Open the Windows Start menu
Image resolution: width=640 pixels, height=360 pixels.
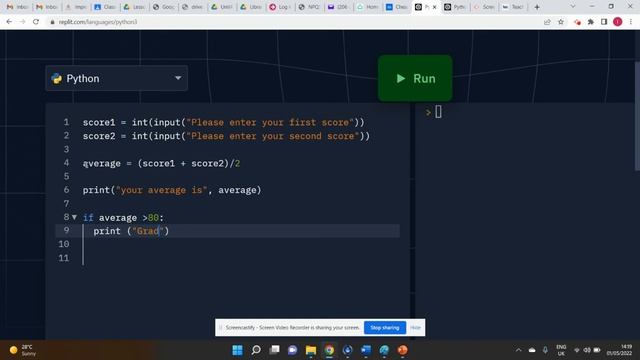[237, 350]
